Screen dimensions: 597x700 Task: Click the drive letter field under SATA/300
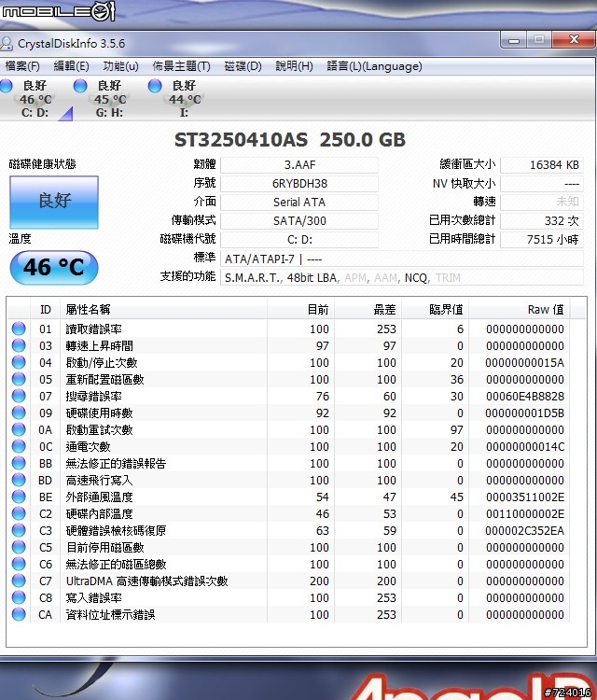pos(299,240)
